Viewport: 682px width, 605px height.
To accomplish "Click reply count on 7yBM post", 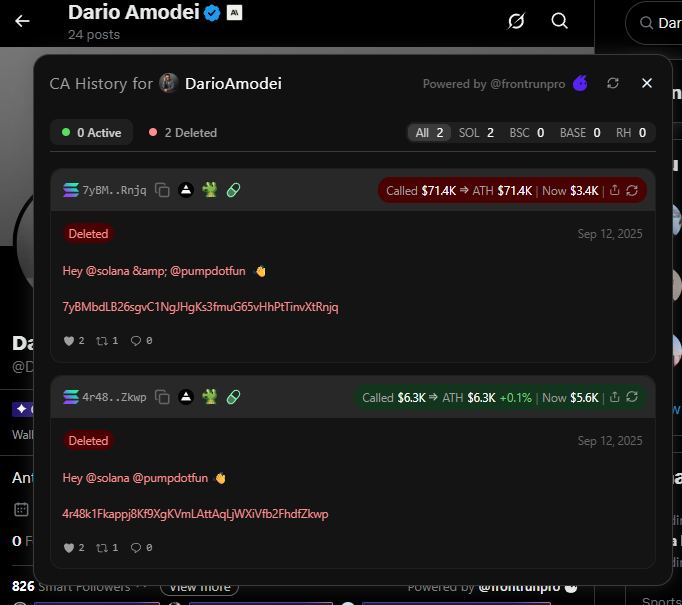I will 141,341.
